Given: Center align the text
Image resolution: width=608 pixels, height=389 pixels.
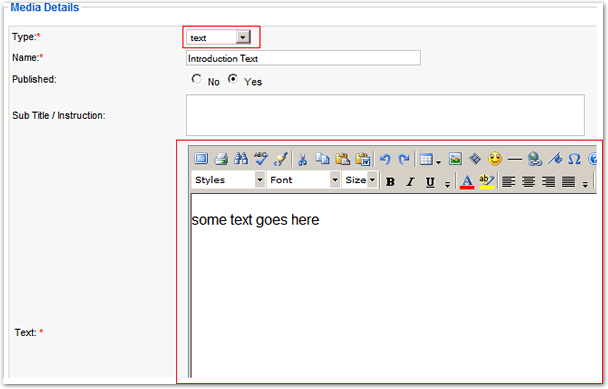Looking at the screenshot, I should [x=528, y=182].
